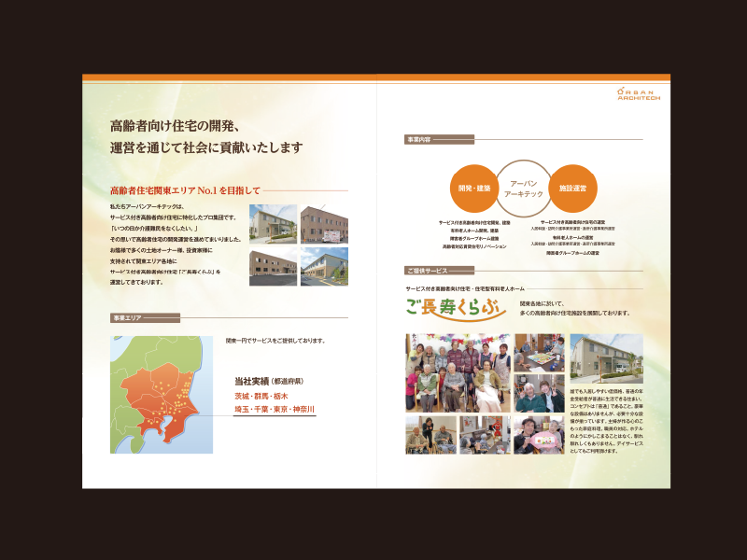This screenshot has width=747, height=560.
Task: Click 障害者グループホーム建築 list item
Action: (474, 239)
